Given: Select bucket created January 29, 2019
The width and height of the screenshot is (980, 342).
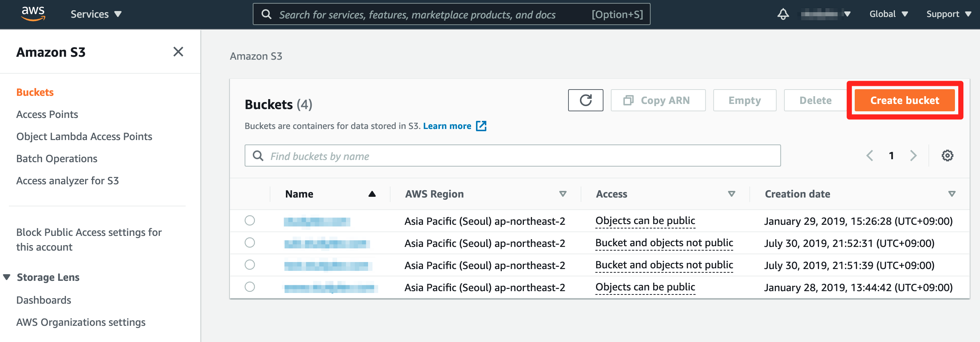Looking at the screenshot, I should pos(249,221).
